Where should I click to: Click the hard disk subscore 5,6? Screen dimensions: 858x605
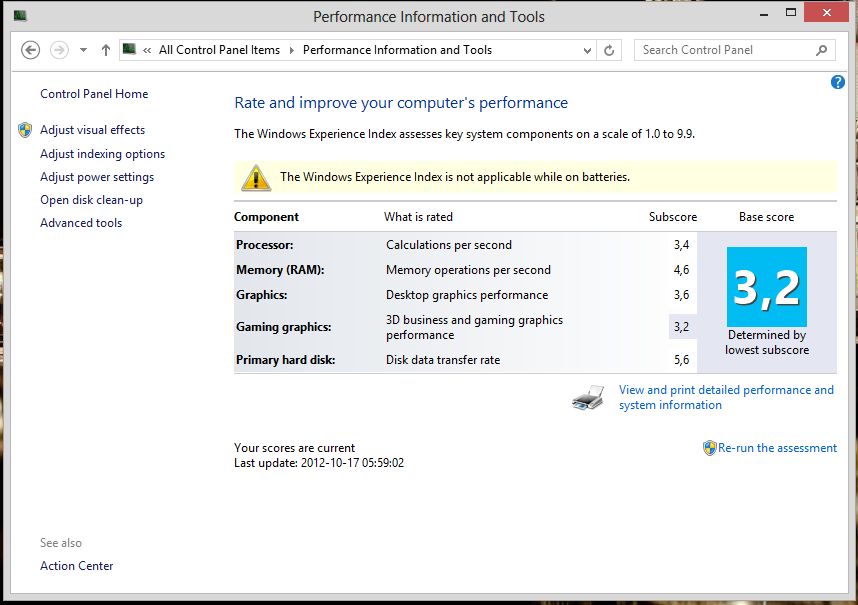click(x=681, y=359)
